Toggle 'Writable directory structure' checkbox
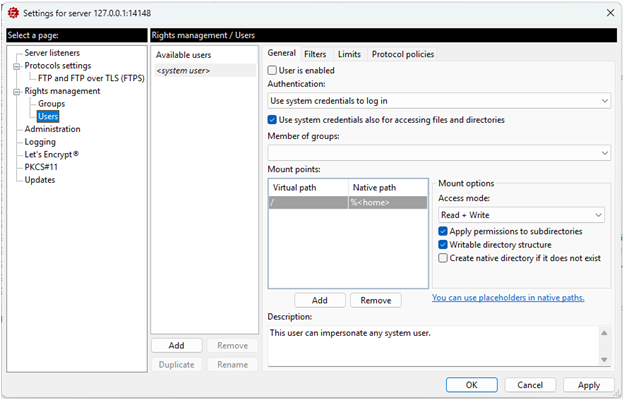This screenshot has height=400, width=624. pos(443,244)
